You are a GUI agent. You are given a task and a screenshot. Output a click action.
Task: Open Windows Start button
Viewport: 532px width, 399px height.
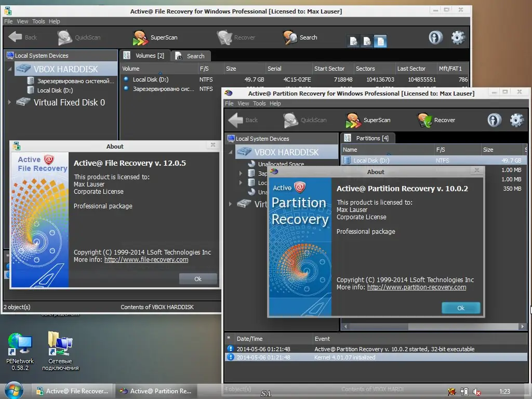click(x=14, y=391)
